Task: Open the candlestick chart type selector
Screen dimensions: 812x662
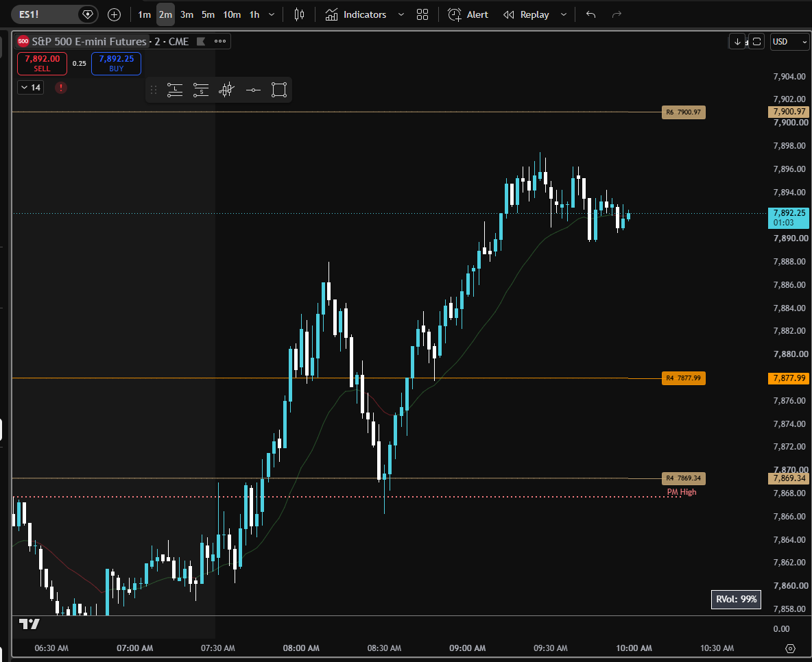Action: 299,14
